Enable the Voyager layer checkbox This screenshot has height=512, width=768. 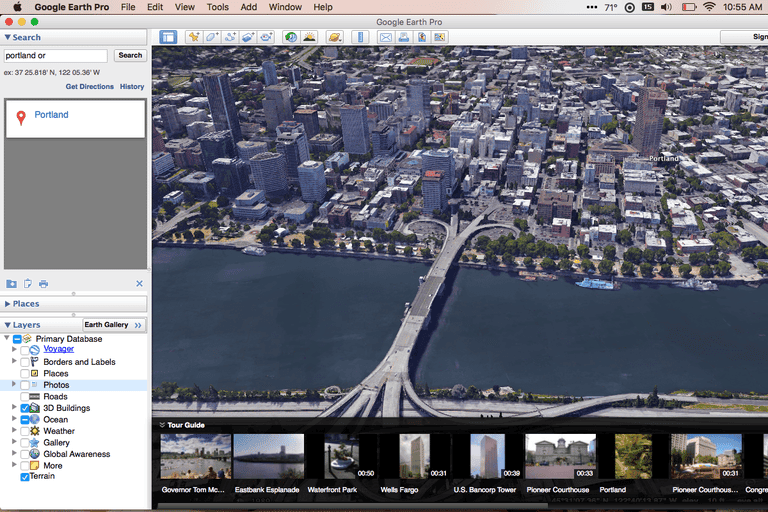click(x=24, y=350)
